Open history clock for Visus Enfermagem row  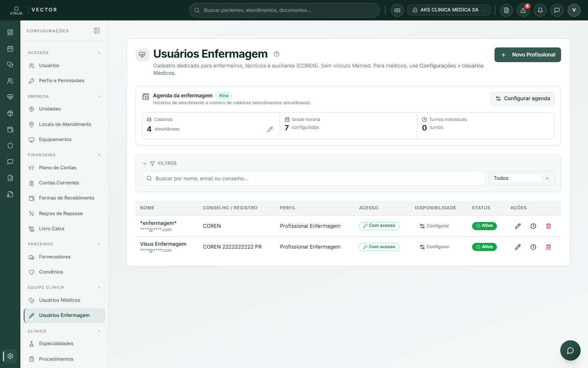coord(533,247)
